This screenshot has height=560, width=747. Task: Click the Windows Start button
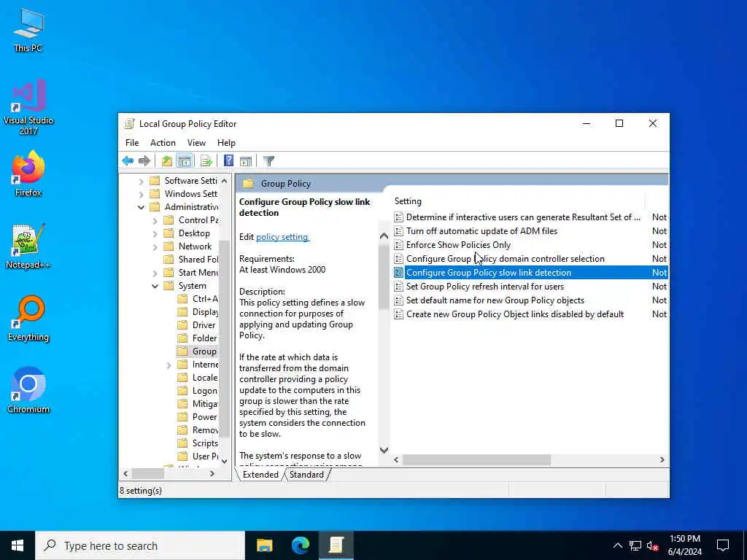coord(18,545)
